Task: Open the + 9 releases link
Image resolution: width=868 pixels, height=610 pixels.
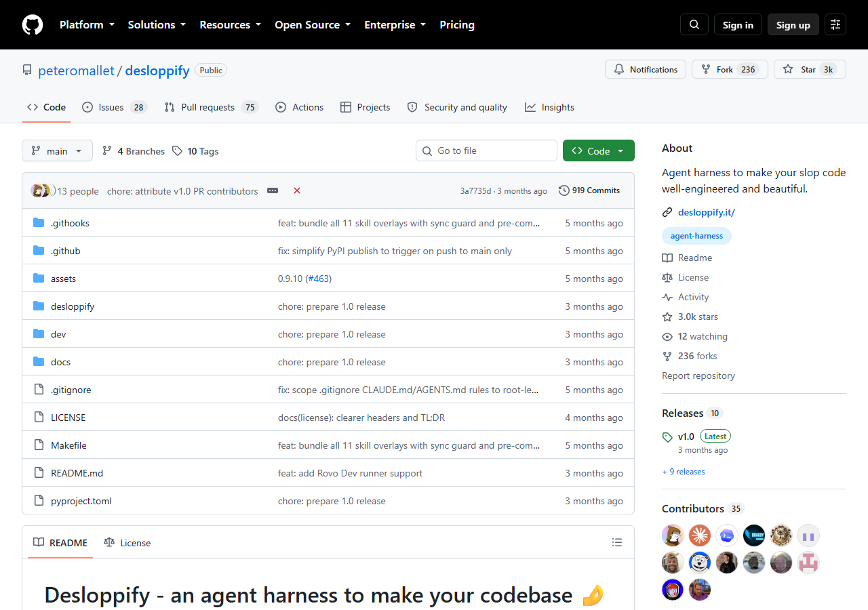Action: 684,472
